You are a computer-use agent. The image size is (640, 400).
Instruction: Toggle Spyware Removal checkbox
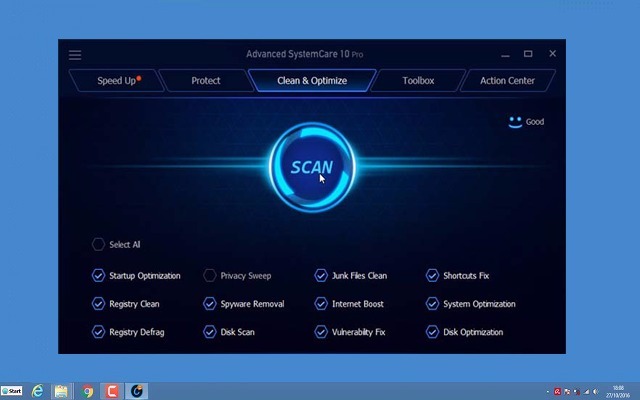210,304
